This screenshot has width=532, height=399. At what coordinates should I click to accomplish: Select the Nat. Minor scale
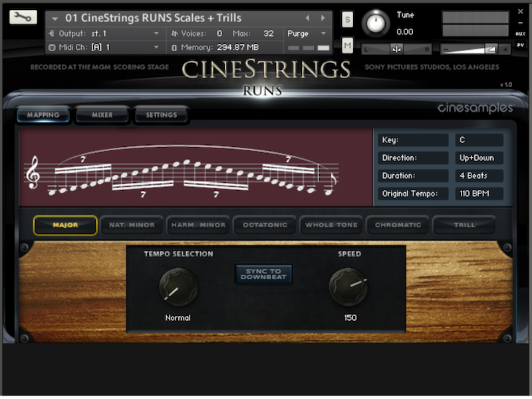pos(132,225)
